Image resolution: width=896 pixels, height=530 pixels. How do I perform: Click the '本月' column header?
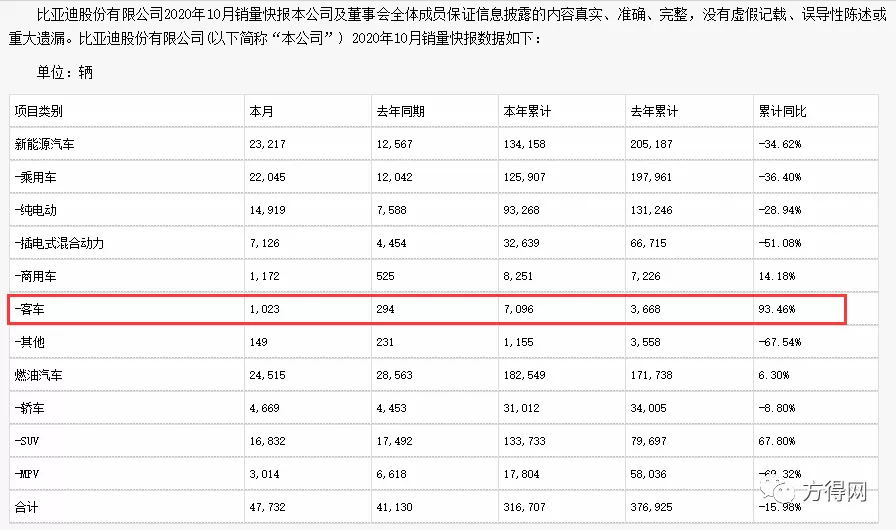coord(261,111)
